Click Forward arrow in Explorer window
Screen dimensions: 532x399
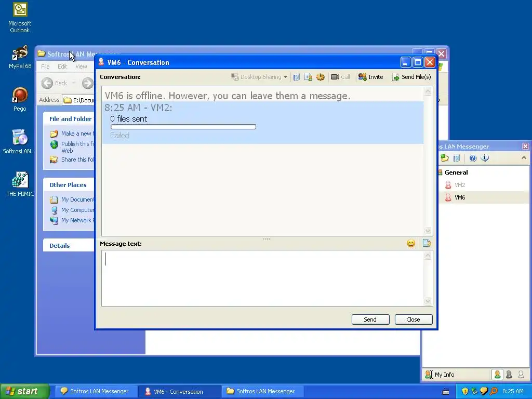pos(87,83)
